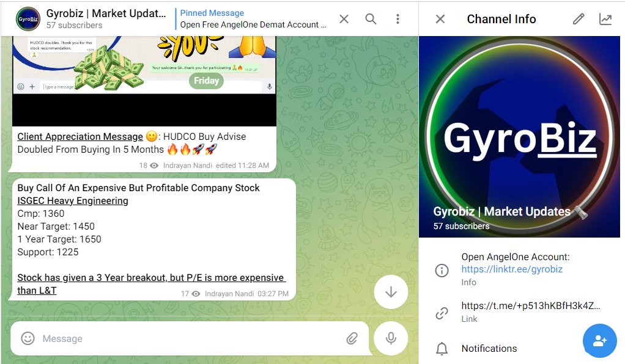625x364 pixels.
Task: Click the views eye icon showing 17
Action: (x=196, y=294)
